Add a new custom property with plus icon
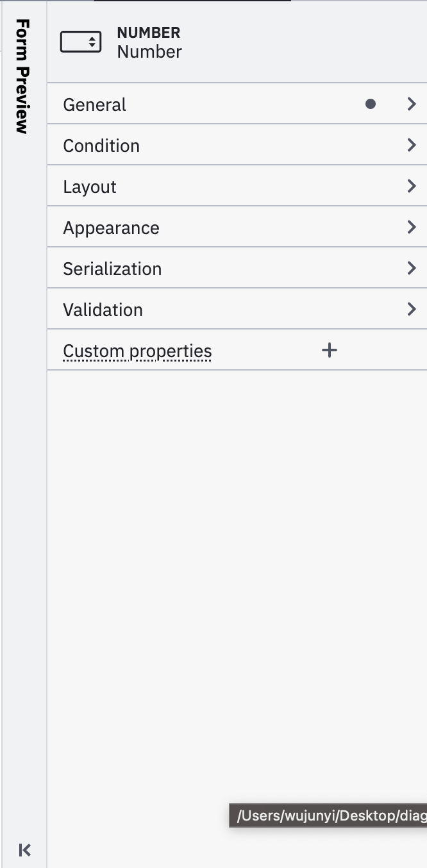Viewport: 427px width, 868px height. (329, 350)
